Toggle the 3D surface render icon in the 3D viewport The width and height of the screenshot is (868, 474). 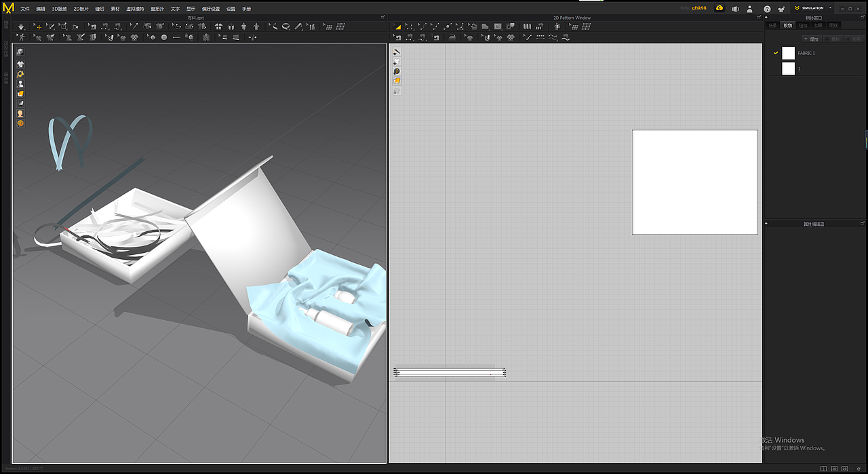pyautogui.click(x=20, y=52)
